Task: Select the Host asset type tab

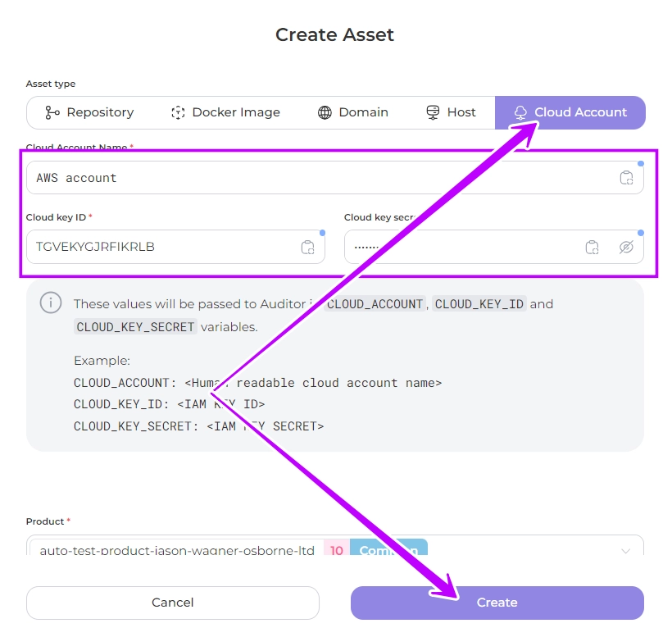Action: pyautogui.click(x=451, y=112)
